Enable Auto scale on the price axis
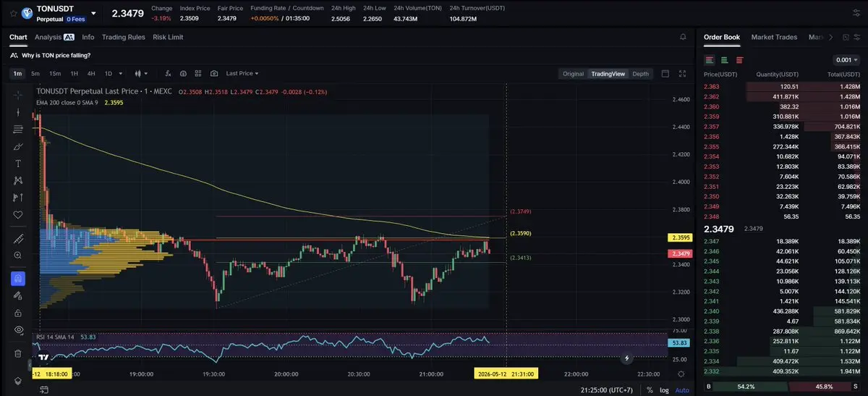868x396 pixels. pyautogui.click(x=682, y=389)
